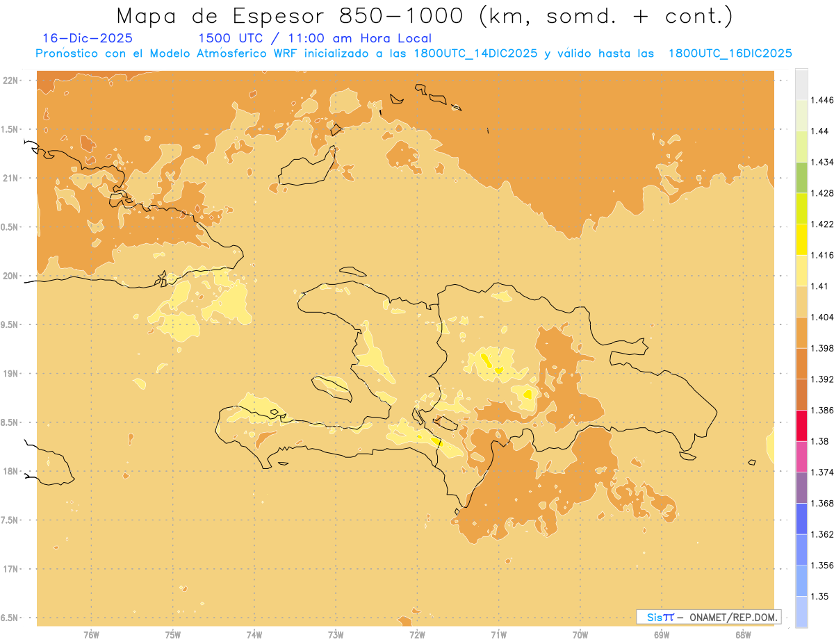Screen dimensions: 834x644
Task: Click the latitude label "20N"
Action: click(10, 276)
